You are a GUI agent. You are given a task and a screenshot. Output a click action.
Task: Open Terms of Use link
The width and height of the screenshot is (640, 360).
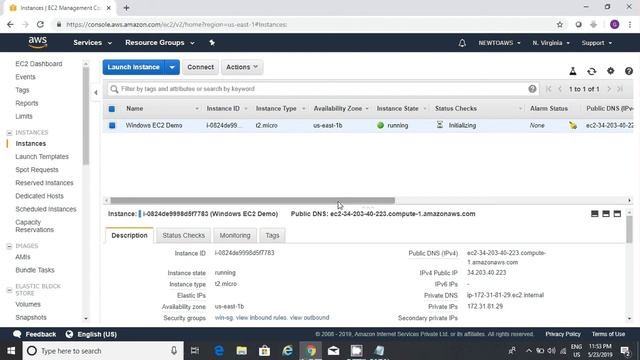coord(608,334)
